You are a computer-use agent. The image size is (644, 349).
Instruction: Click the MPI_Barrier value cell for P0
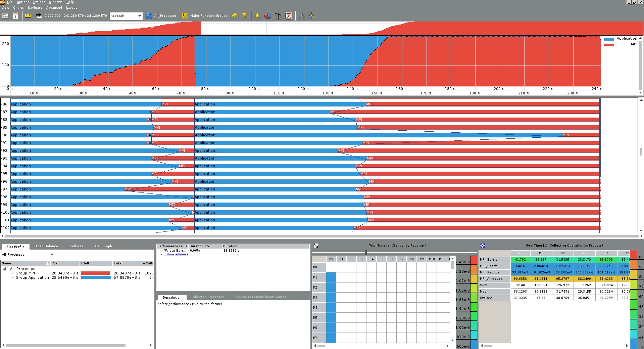(x=520, y=260)
